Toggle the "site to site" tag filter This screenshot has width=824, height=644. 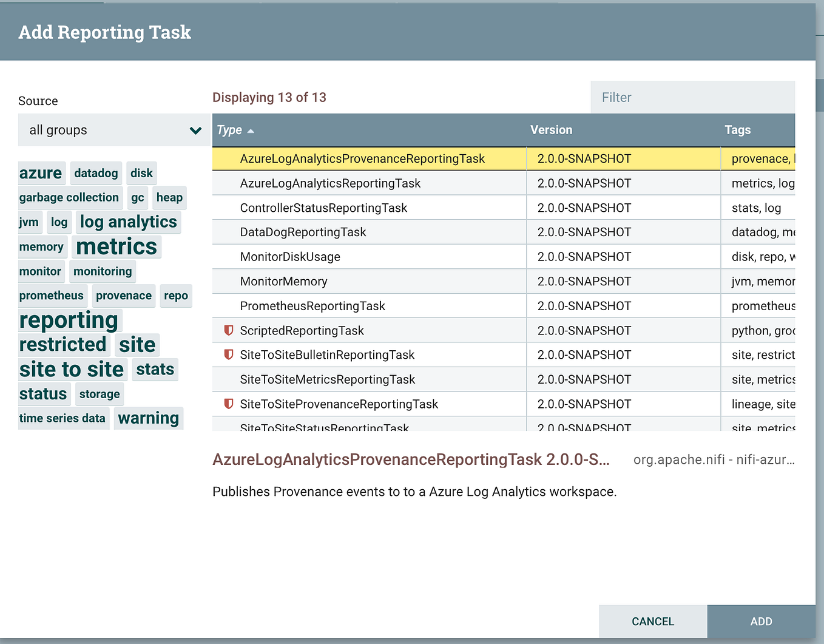click(x=72, y=369)
